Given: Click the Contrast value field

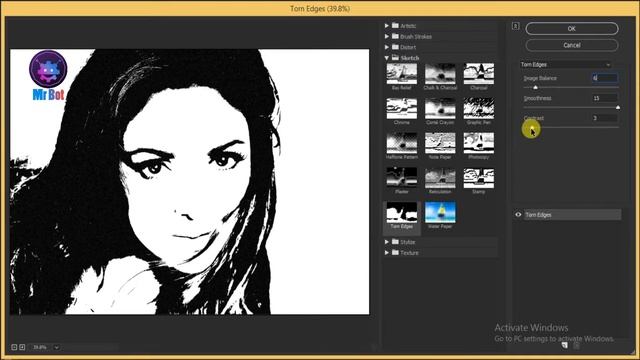Looking at the screenshot, I should coord(605,118).
